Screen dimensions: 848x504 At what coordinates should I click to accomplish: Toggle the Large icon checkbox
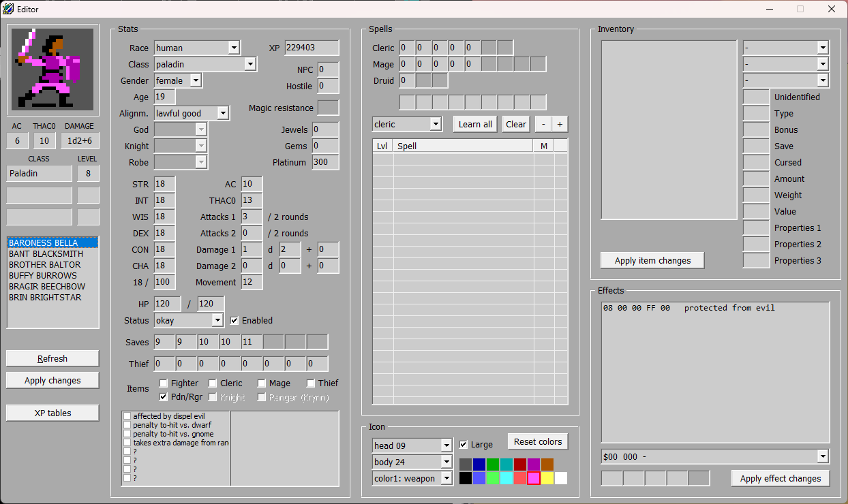[x=464, y=445]
